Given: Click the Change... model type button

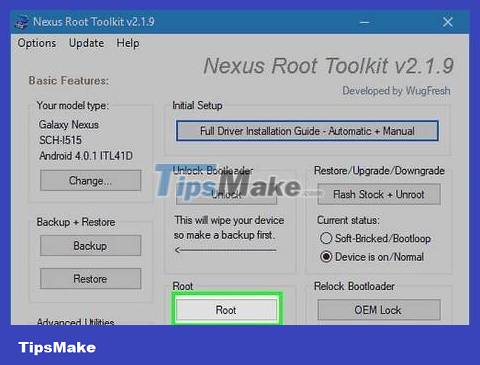Looking at the screenshot, I should click(x=90, y=181).
